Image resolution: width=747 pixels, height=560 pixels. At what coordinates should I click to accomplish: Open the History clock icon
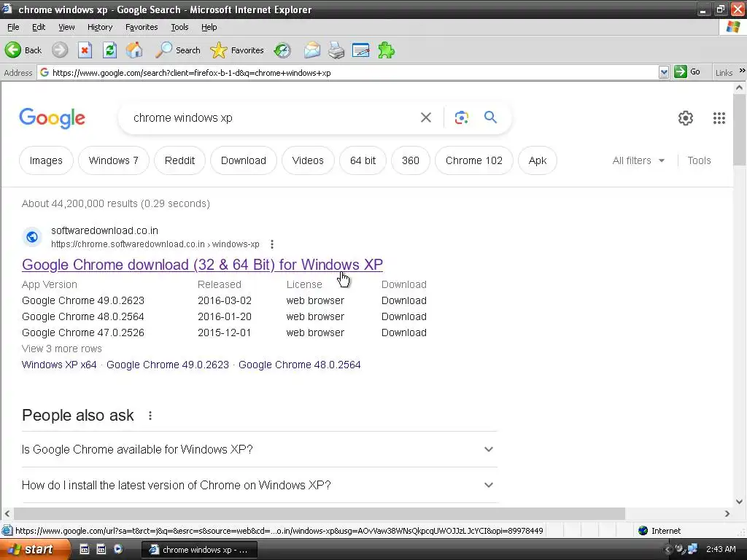(x=282, y=50)
